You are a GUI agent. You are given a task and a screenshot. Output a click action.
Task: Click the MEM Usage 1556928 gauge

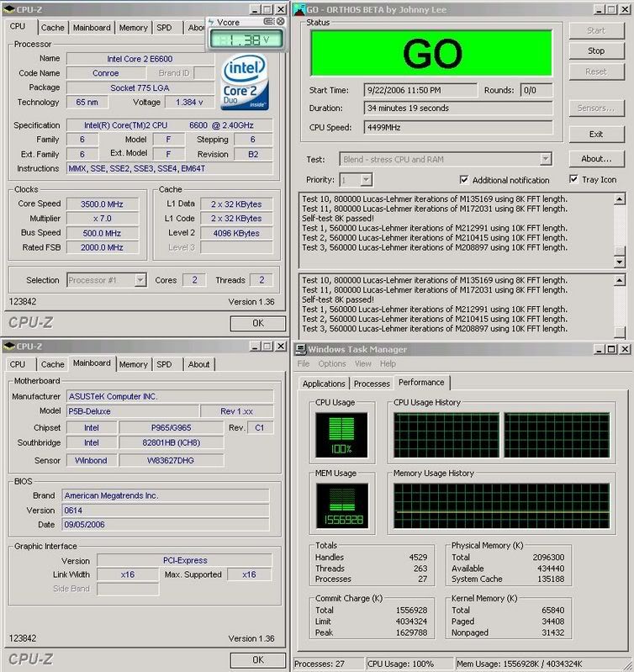[342, 505]
